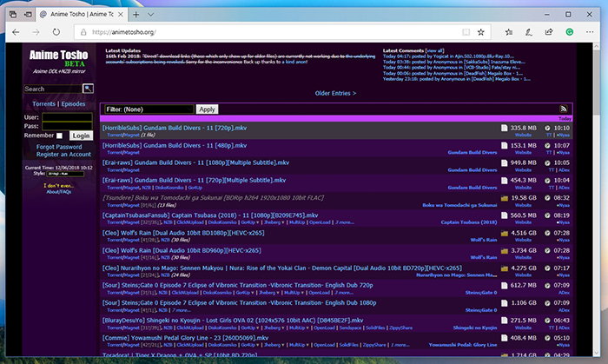
Task: Expand '2 more...' in Steins;Gate 720p row
Action: (x=344, y=293)
